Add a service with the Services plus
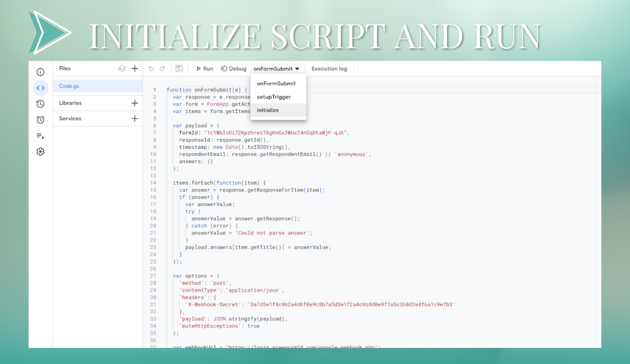 point(135,119)
